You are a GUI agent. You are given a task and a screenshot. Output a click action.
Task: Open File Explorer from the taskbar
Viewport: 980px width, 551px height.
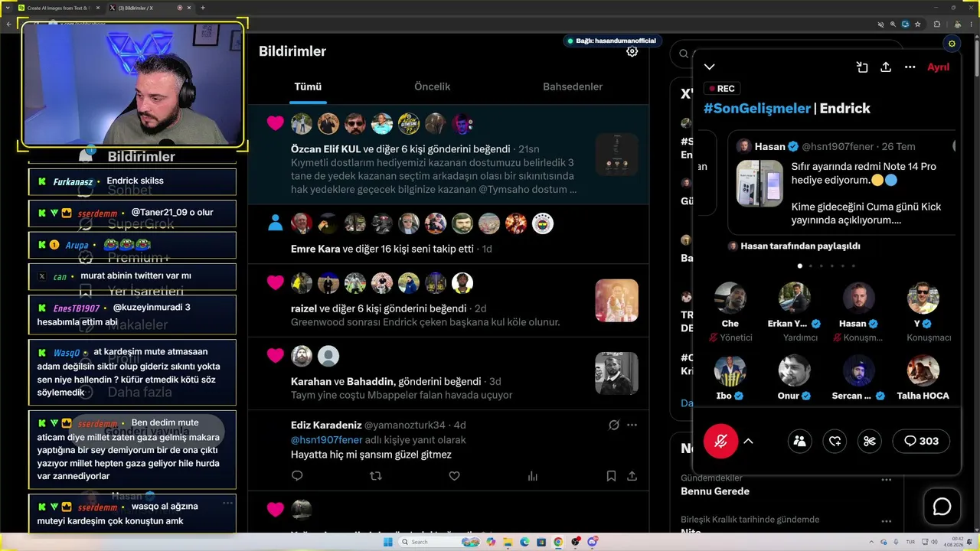pyautogui.click(x=508, y=542)
